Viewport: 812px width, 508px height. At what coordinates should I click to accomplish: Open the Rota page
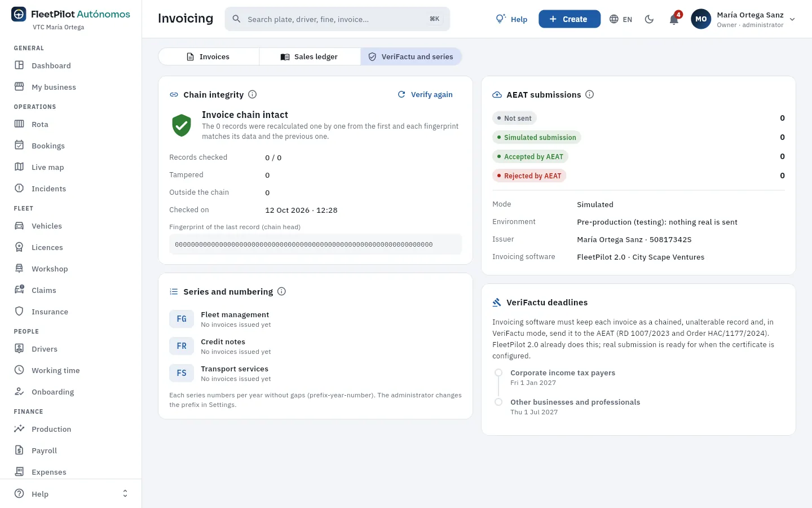click(x=70, y=124)
